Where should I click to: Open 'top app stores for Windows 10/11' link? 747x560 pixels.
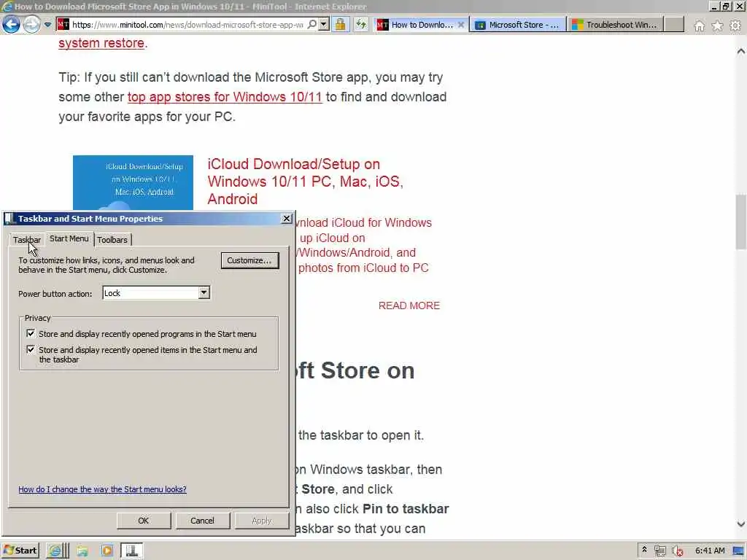click(225, 97)
